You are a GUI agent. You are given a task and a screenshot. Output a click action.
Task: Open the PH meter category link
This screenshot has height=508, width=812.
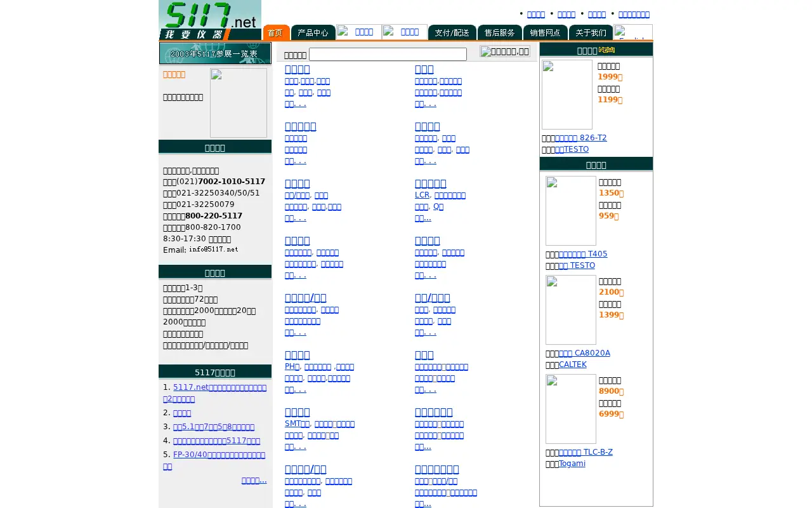pos(292,366)
